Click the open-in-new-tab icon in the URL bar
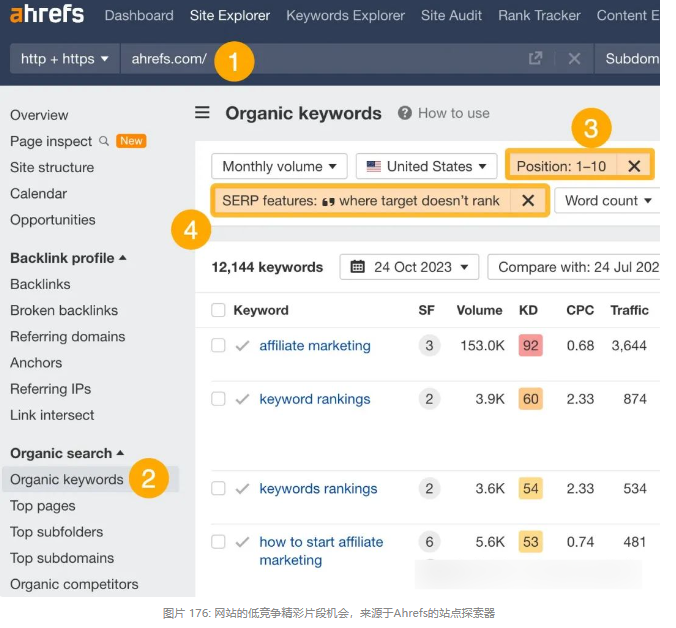The height and width of the screenshot is (628, 676). tap(535, 58)
